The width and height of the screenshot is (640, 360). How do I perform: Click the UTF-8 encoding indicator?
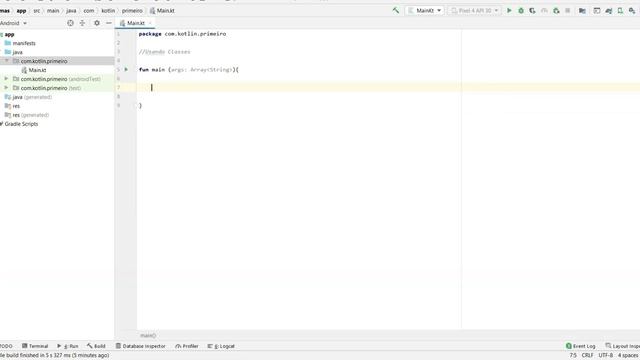(x=606, y=356)
